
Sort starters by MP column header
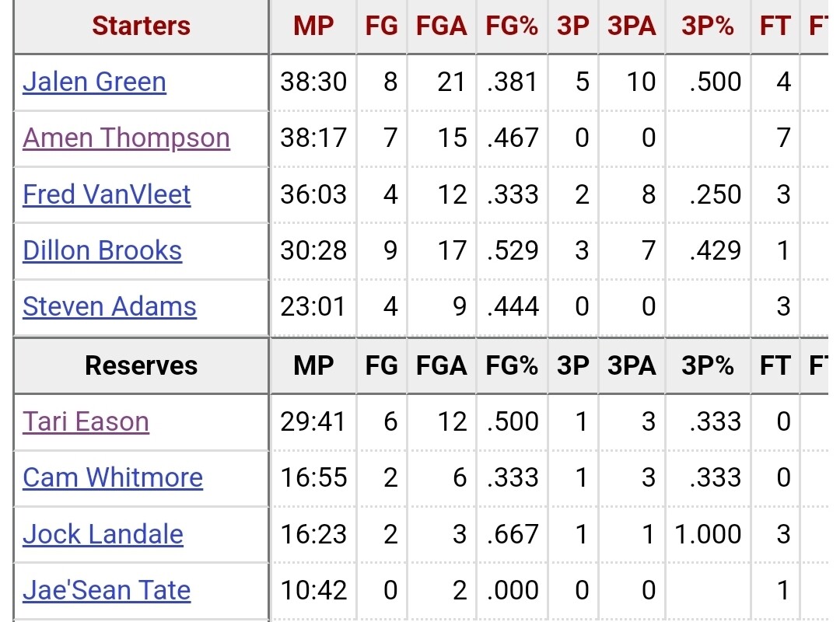click(x=313, y=26)
